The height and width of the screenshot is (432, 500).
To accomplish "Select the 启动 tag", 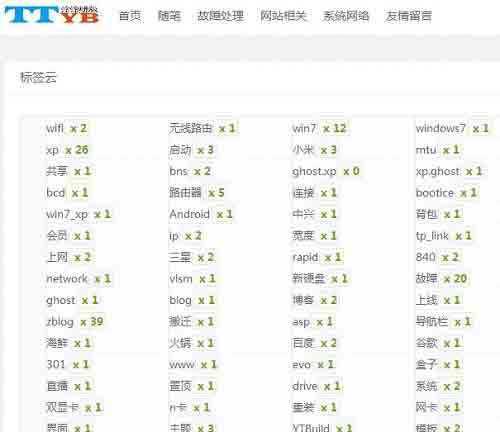I will [180, 150].
